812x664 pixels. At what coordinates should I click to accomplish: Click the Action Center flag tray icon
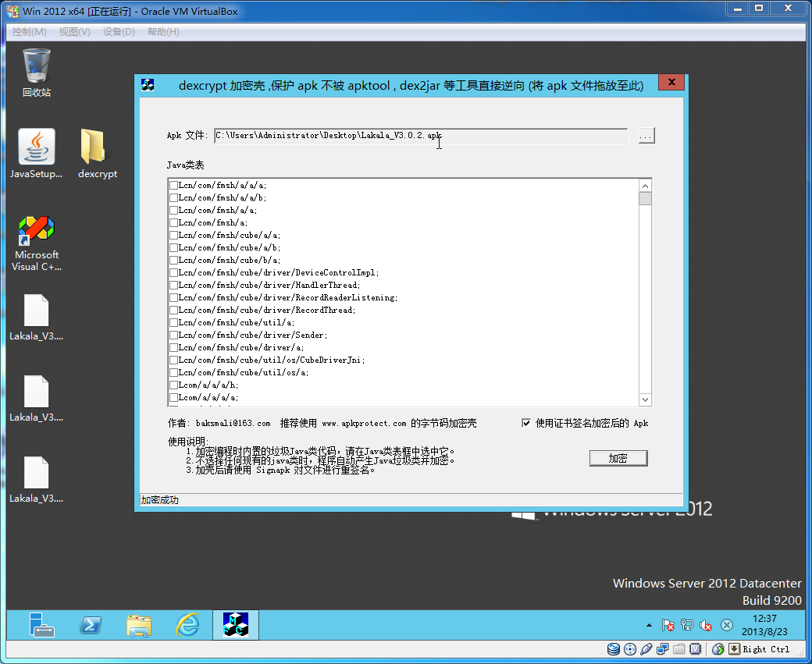[668, 625]
